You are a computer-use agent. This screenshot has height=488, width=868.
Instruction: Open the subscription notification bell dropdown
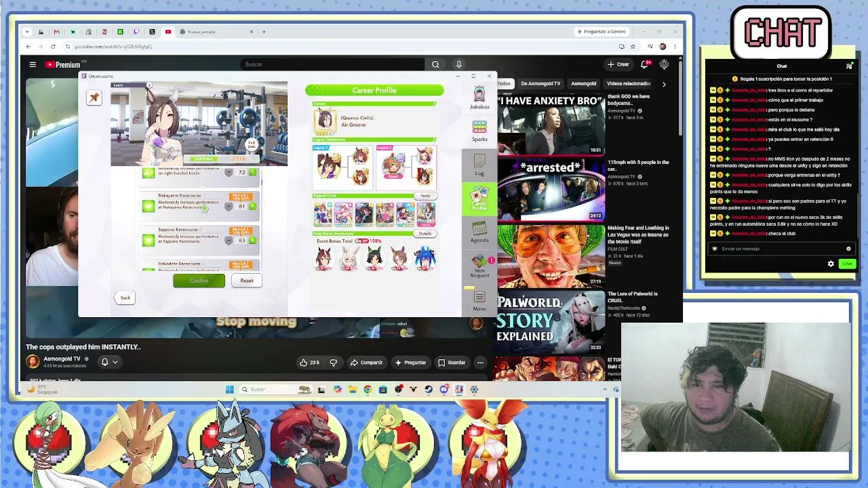pyautogui.click(x=110, y=362)
